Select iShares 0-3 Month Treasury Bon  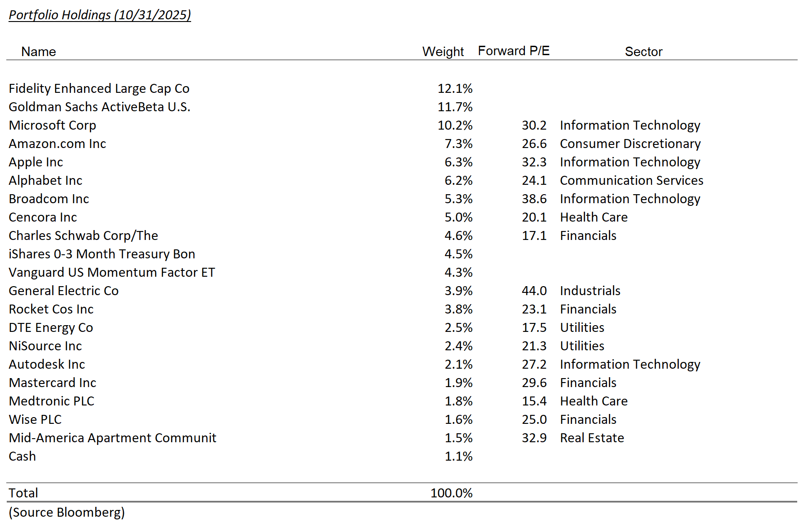coord(102,254)
